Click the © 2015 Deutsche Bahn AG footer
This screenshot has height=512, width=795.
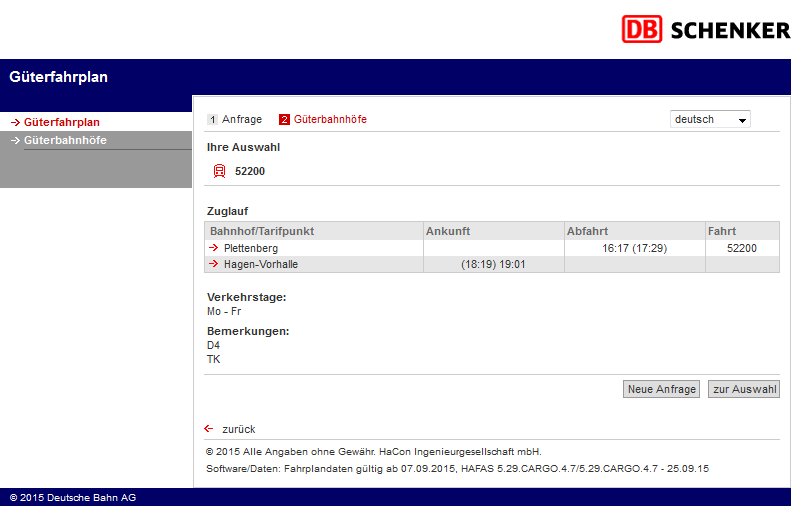73,498
